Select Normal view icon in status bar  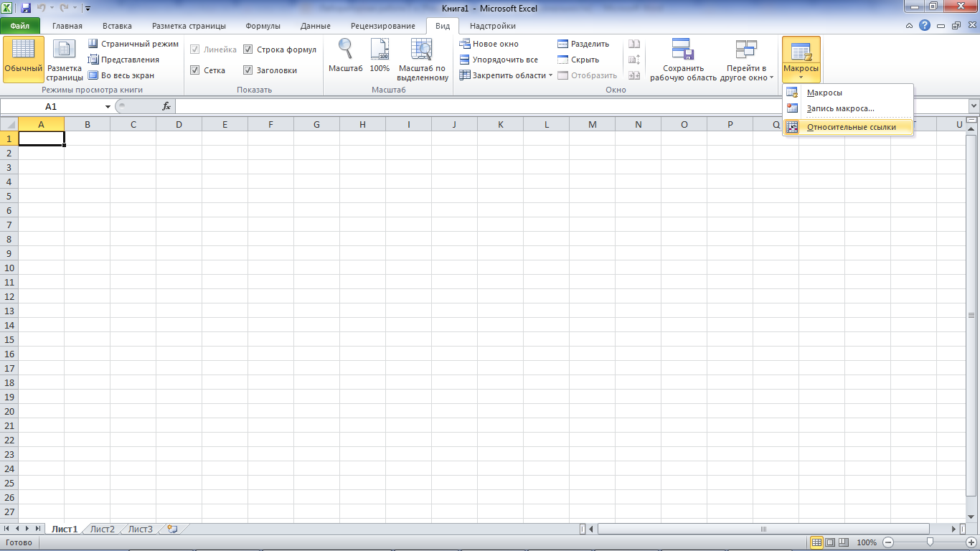816,542
